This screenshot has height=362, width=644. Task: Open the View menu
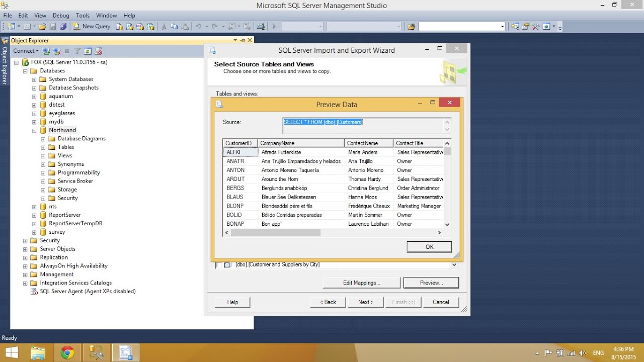(40, 16)
